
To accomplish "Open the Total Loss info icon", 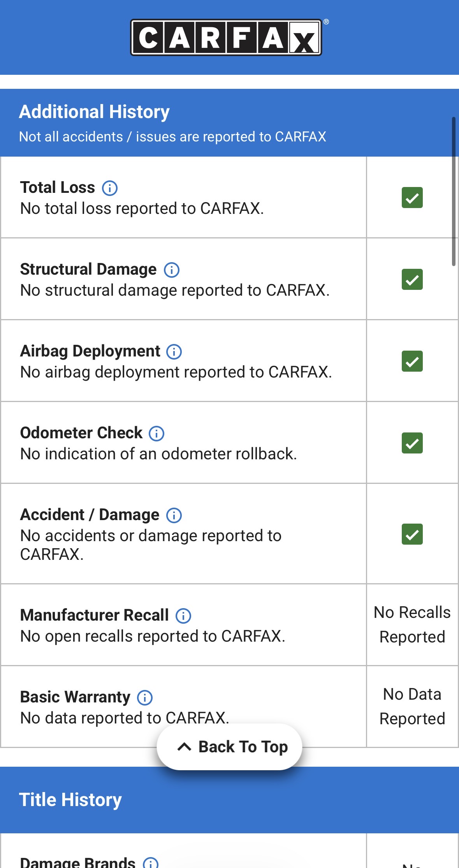I will (110, 188).
